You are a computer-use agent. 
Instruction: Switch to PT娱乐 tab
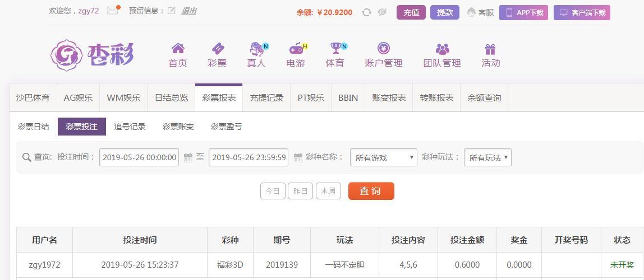(x=311, y=98)
